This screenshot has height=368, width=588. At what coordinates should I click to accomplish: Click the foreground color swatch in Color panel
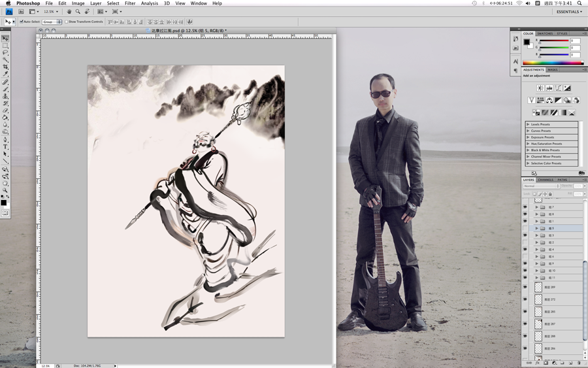[x=527, y=42]
